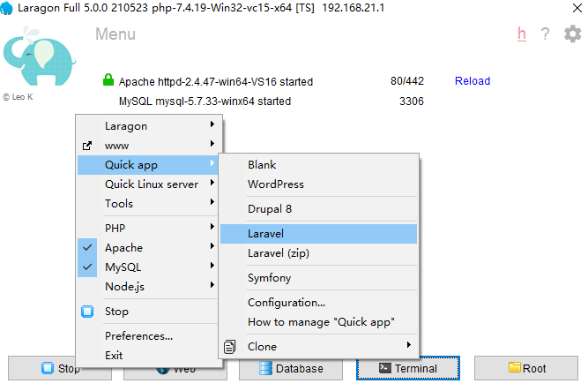Open the settings gear icon
This screenshot has height=391, width=588.
point(573,34)
